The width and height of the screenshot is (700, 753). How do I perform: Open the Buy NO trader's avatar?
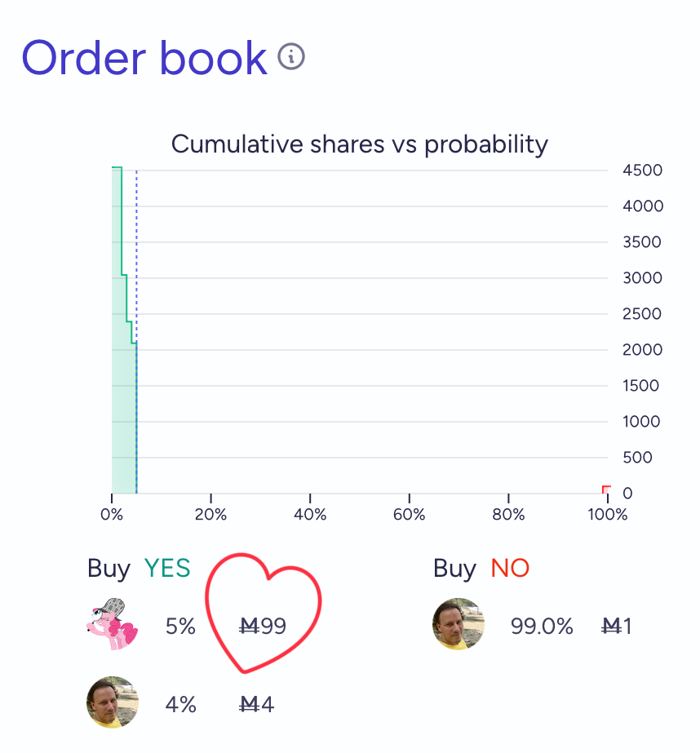(x=458, y=624)
